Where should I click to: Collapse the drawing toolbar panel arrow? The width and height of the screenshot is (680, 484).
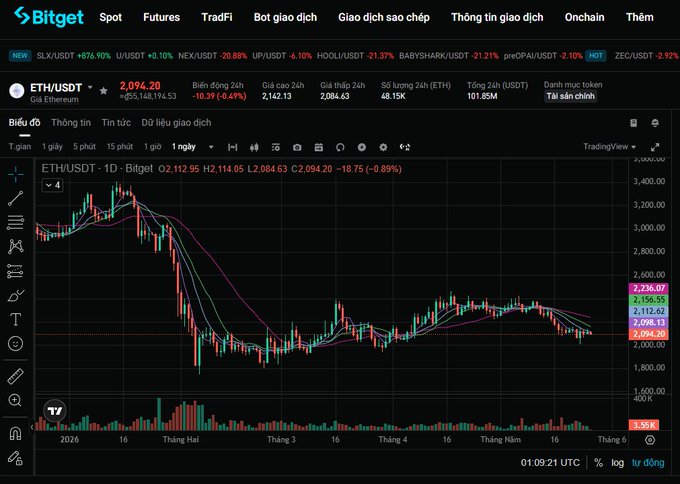click(x=32, y=427)
